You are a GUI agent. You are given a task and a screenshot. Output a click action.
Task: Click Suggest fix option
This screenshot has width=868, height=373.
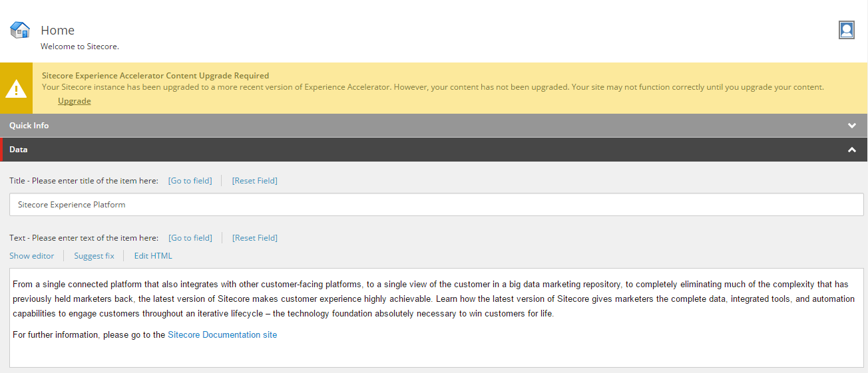point(94,256)
